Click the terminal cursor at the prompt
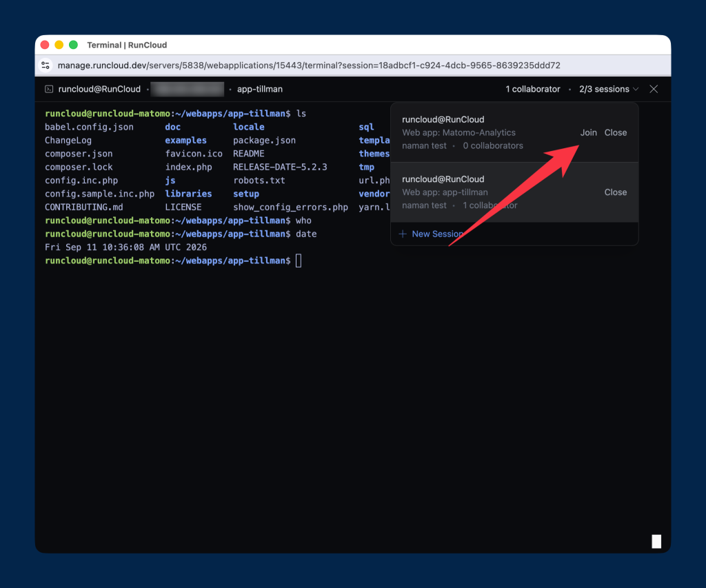This screenshot has height=588, width=706. coord(299,261)
